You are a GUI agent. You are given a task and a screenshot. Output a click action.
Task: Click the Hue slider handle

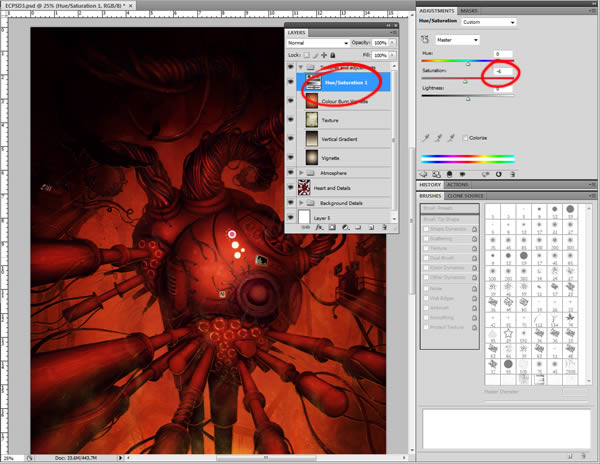point(468,64)
